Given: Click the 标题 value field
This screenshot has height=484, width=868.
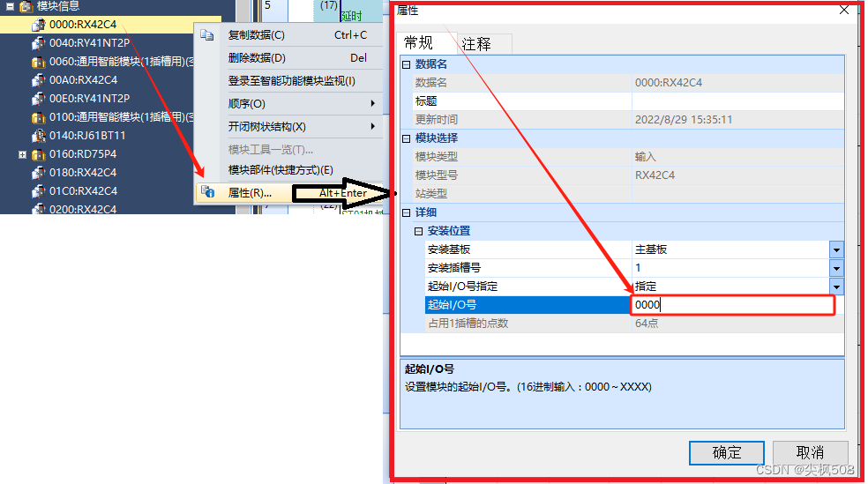Looking at the screenshot, I should pos(738,101).
